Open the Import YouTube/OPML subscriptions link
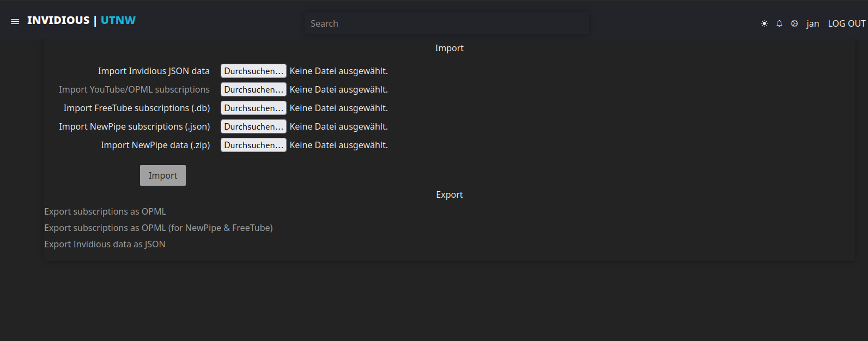The width and height of the screenshot is (868, 341). point(134,90)
